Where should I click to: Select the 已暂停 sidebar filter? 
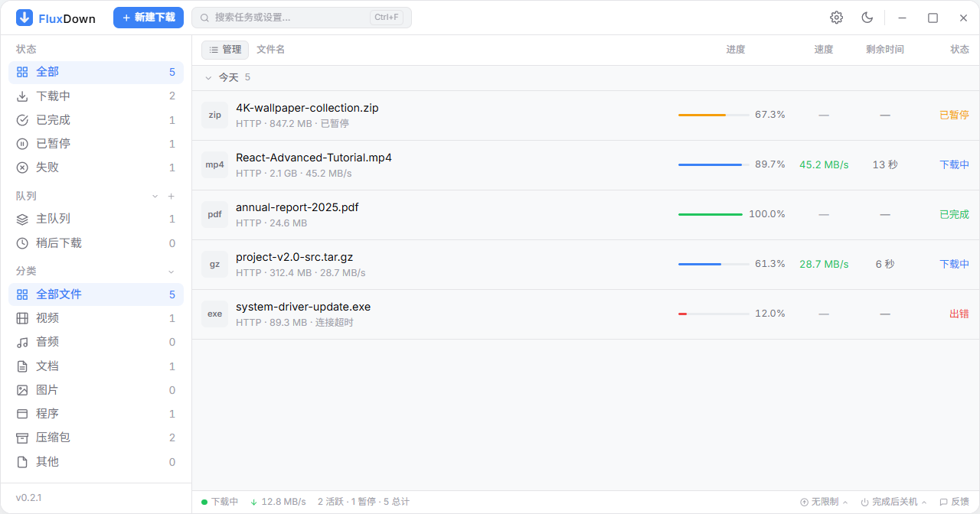(96, 144)
